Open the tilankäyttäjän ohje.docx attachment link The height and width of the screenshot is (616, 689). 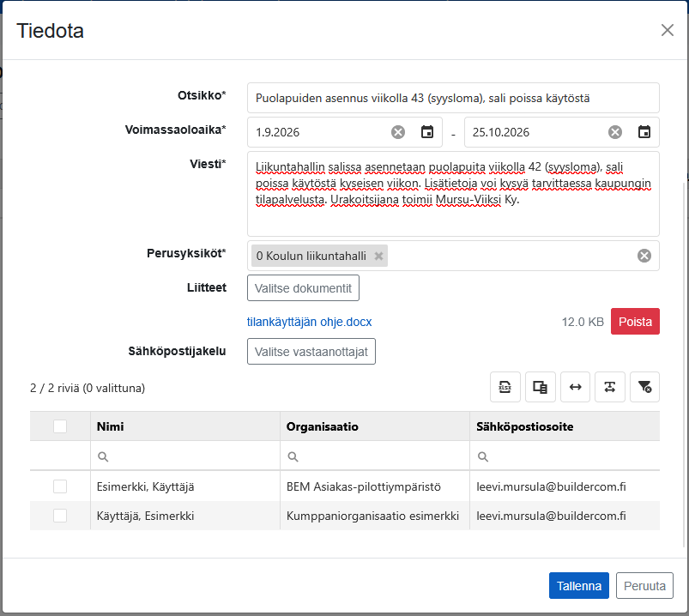[309, 322]
